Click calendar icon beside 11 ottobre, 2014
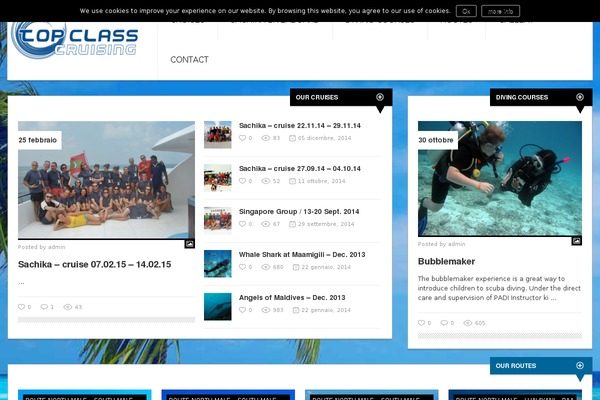The width and height of the screenshot is (600, 400). [292, 181]
